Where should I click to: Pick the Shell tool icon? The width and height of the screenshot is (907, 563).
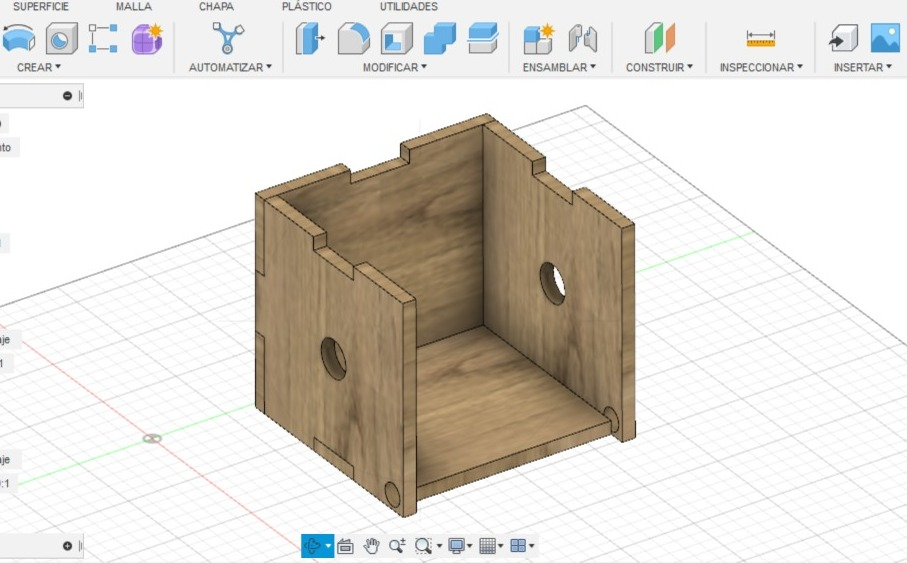(397, 39)
